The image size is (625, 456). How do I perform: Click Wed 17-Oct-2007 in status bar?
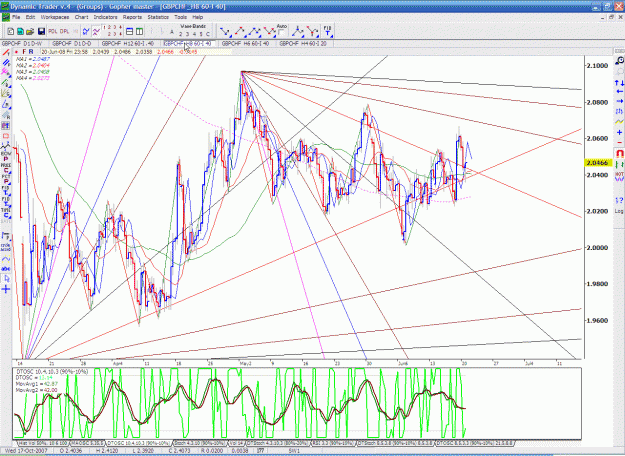(26, 451)
